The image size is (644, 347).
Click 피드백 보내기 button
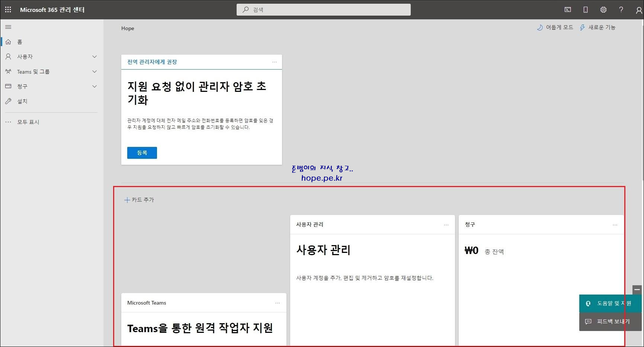(610, 322)
